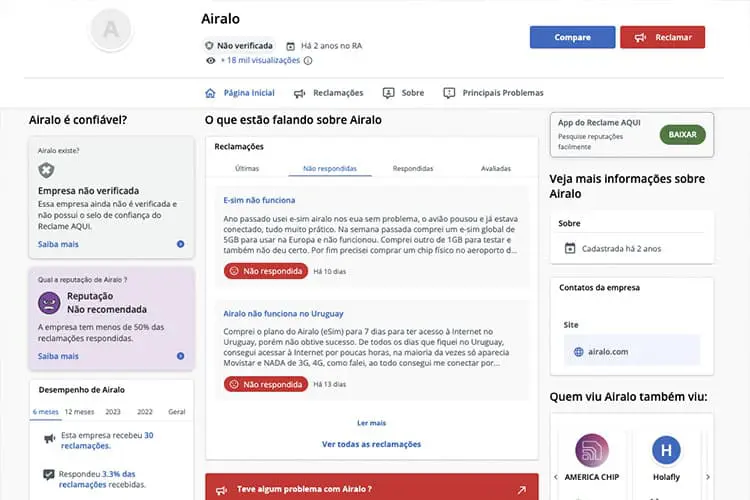Click the AMERICA CHIP company logo
The width and height of the screenshot is (750, 500).
592,450
